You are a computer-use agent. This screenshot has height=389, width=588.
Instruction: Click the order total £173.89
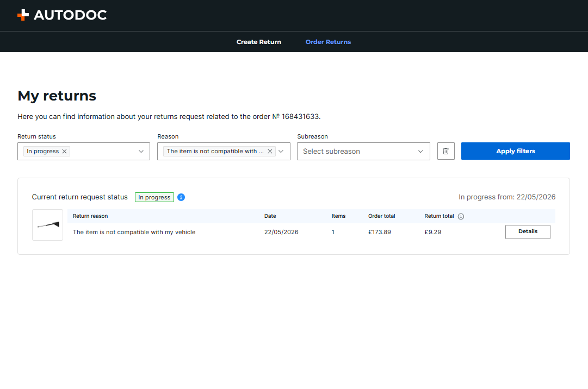coord(380,232)
